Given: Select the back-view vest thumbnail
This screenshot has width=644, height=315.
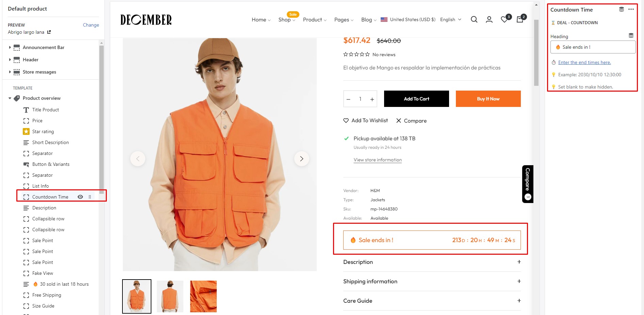Looking at the screenshot, I should (x=170, y=296).
